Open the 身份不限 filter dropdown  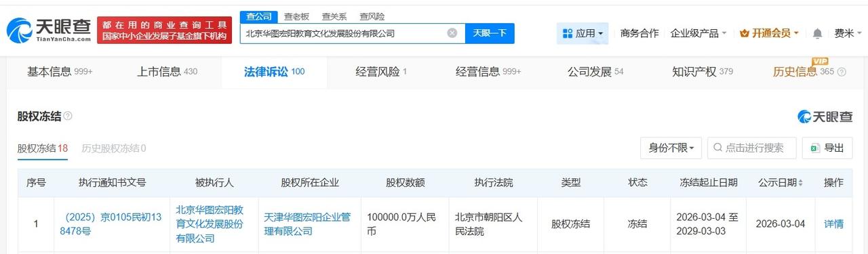671,148
